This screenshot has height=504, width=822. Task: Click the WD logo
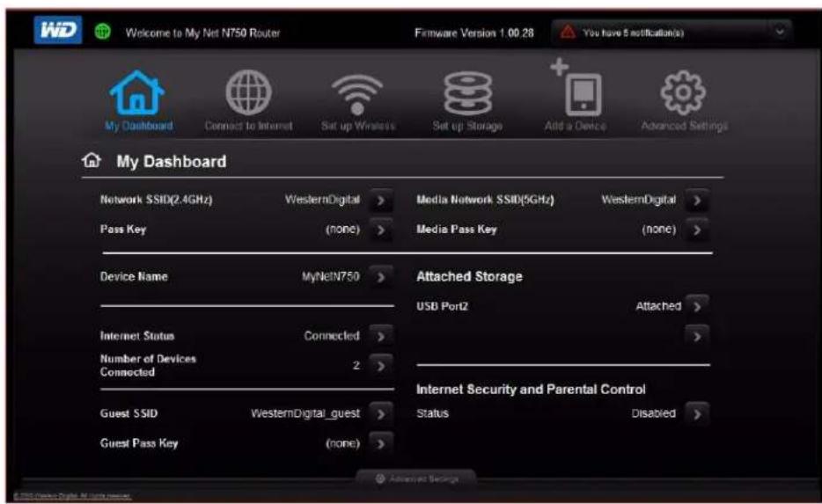click(58, 30)
